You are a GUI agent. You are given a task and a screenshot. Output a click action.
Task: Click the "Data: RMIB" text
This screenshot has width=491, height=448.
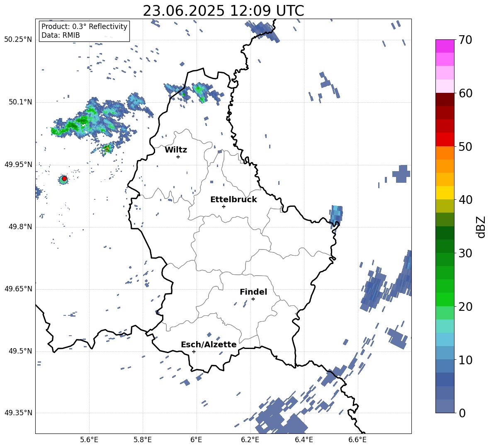[x=61, y=35]
